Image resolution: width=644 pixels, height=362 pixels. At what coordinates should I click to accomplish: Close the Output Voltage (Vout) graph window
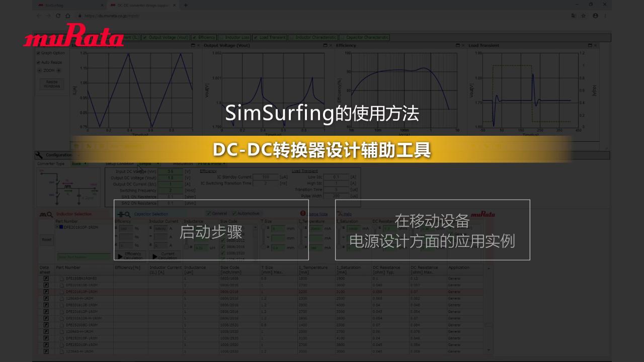click(x=331, y=45)
